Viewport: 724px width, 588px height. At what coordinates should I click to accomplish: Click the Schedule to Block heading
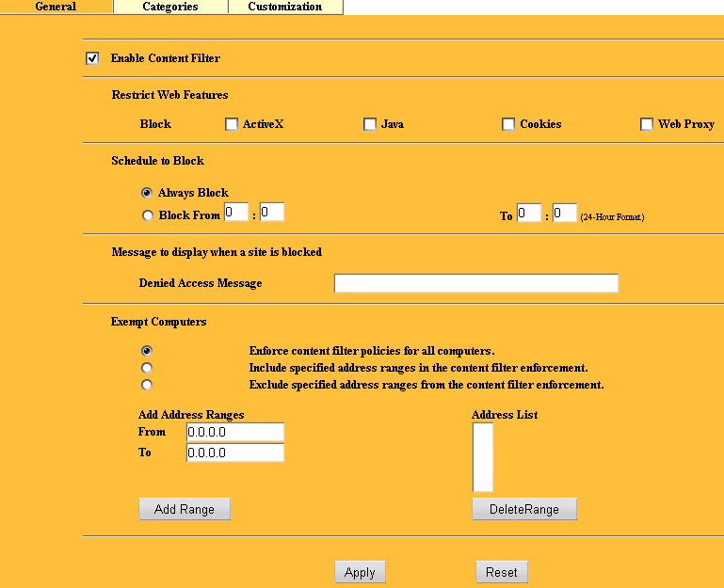coord(157,161)
